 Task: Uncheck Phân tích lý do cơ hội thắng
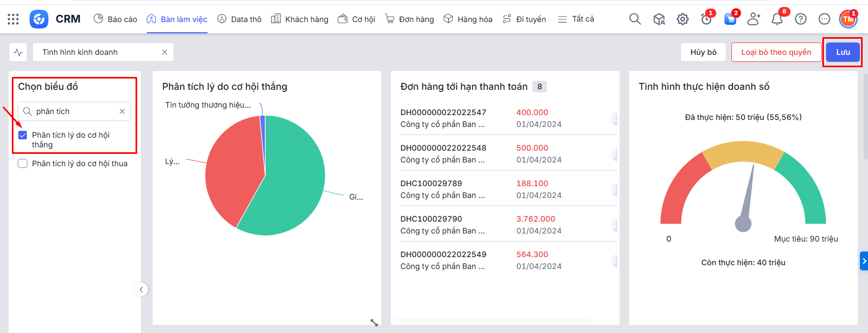tap(23, 135)
